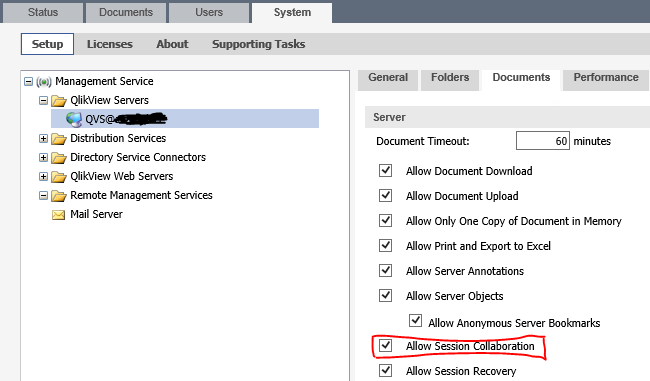The image size is (650, 381).
Task: Toggle Allow Only One Copy of Document in Memory
Action: (x=386, y=220)
